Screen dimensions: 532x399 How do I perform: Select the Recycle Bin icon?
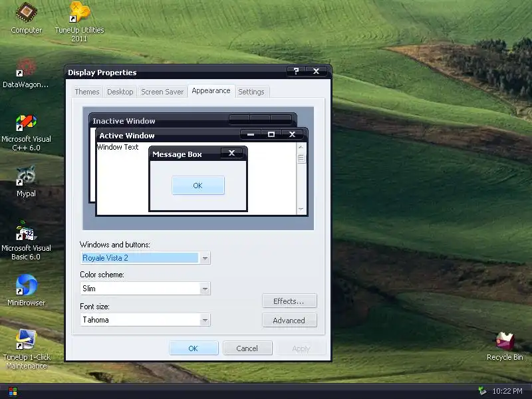tap(505, 346)
